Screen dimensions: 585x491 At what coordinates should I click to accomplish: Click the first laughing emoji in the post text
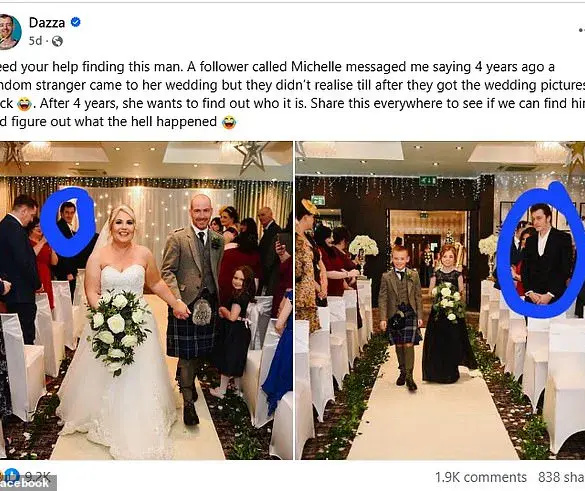click(x=24, y=104)
